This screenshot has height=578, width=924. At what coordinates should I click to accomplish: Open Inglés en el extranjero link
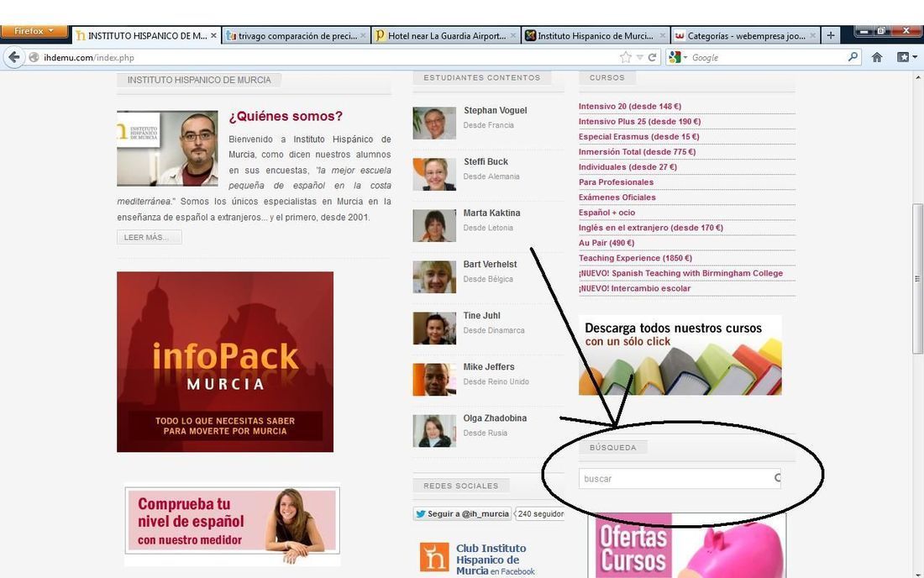[x=650, y=228]
